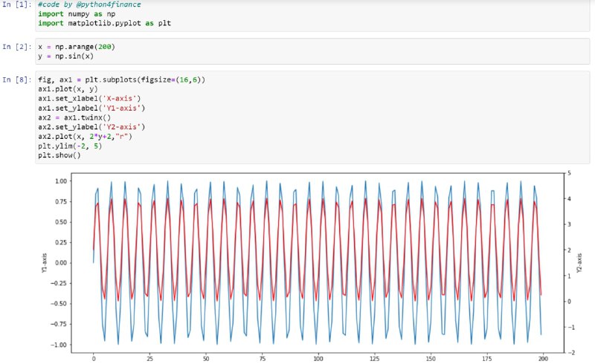Click the right y-axis tick −1
The height and width of the screenshot is (364, 595).
[x=570, y=327]
